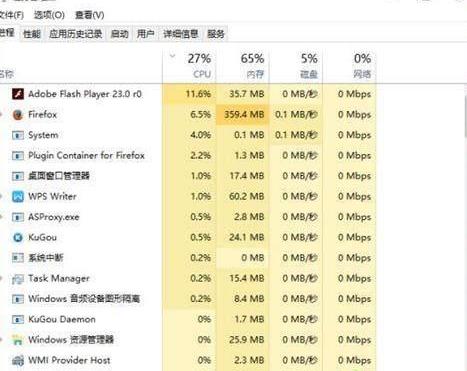Screen dimensions: 467x371
Task: Click WPS Writer's 60.2 MB memory value
Action: [247, 197]
